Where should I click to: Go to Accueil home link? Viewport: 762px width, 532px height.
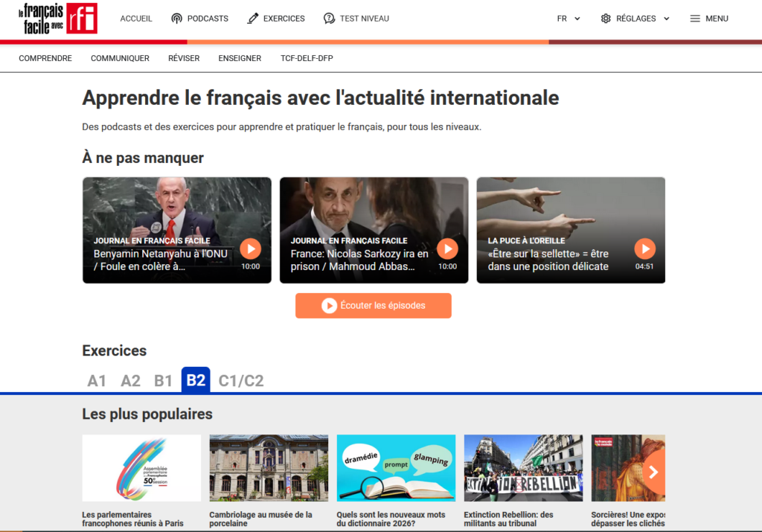136,19
